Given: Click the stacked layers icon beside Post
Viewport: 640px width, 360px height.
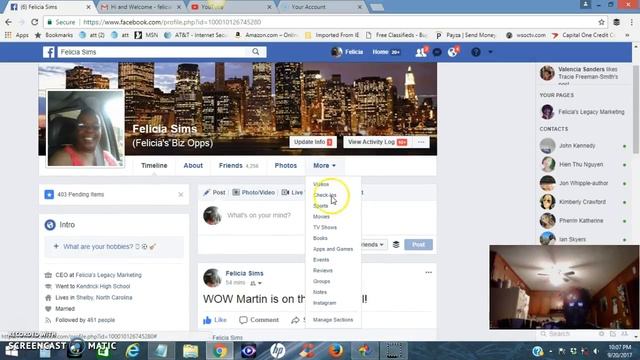Looking at the screenshot, I should pyautogui.click(x=396, y=244).
